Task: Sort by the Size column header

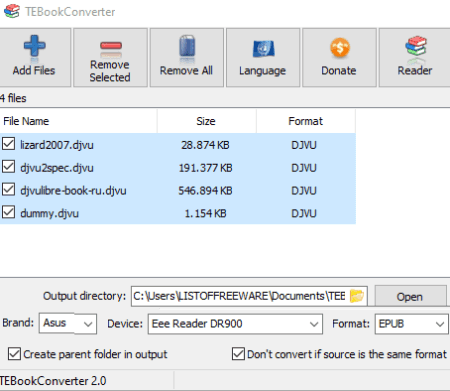Action: pos(207,121)
